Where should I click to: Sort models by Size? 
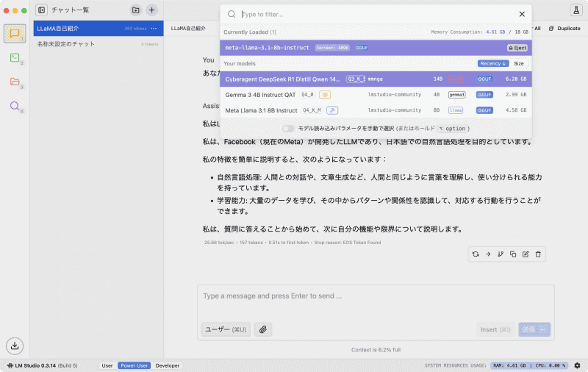519,63
